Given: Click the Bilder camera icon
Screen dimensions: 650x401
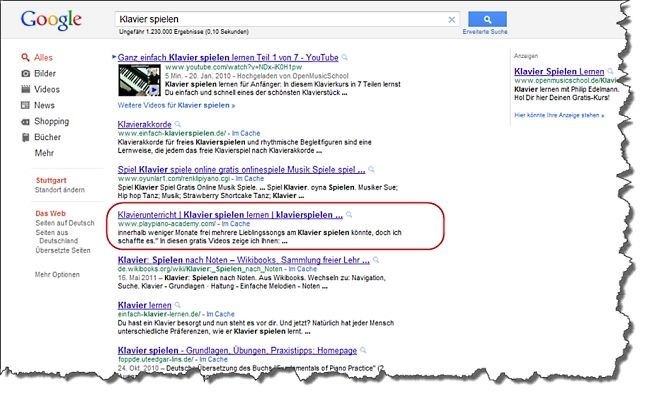Looking at the screenshot, I should (25, 73).
